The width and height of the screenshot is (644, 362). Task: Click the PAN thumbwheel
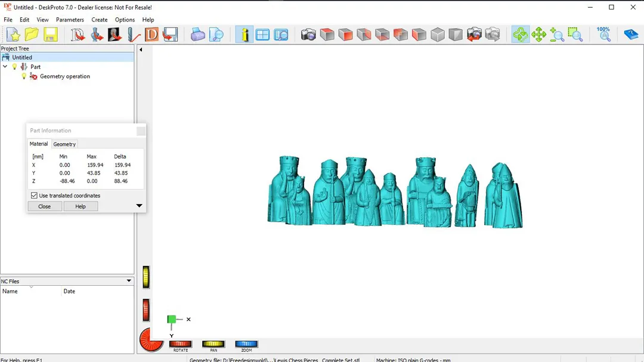coord(213,344)
